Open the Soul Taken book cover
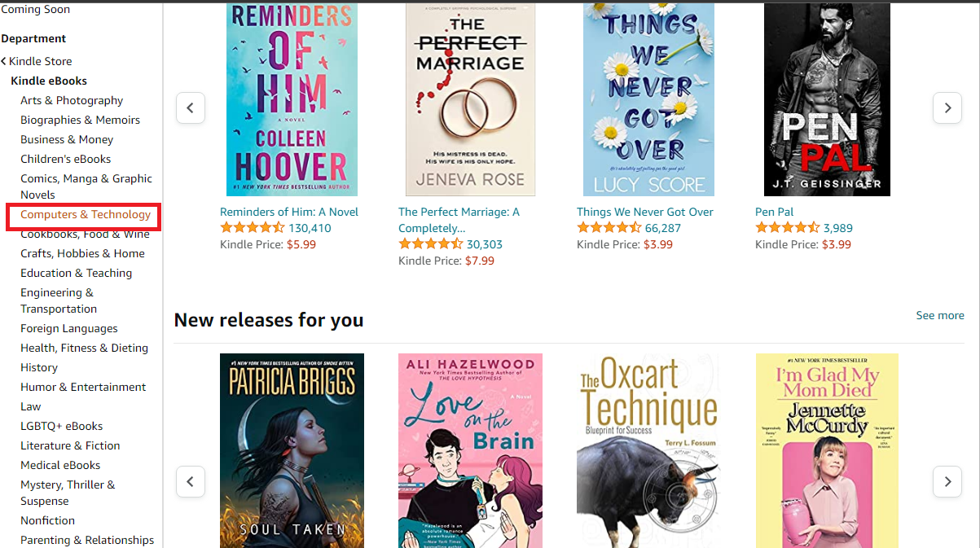The height and width of the screenshot is (548, 980). click(x=292, y=450)
